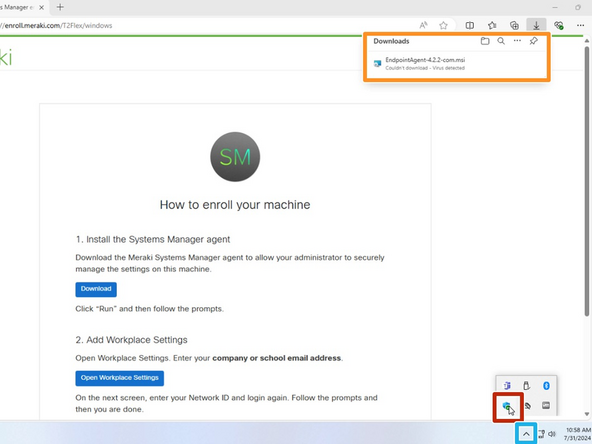592x444 pixels.
Task: Open the Collections icon in toolbar
Action: (514, 25)
